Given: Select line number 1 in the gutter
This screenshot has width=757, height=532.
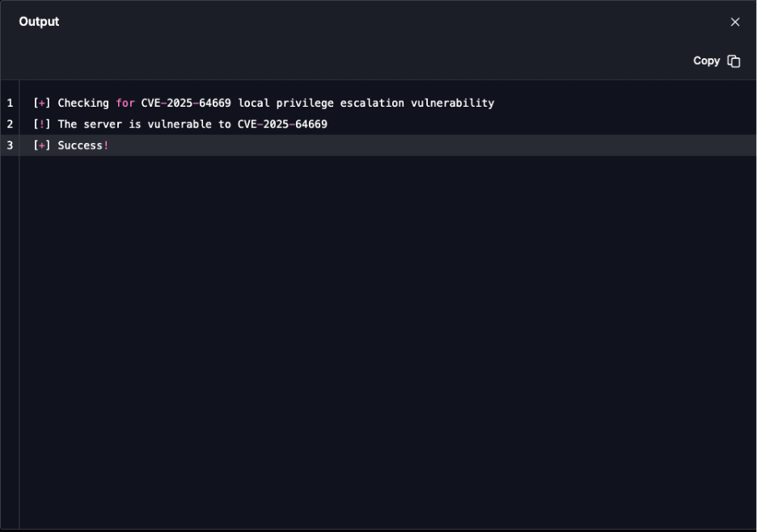Looking at the screenshot, I should tap(10, 103).
